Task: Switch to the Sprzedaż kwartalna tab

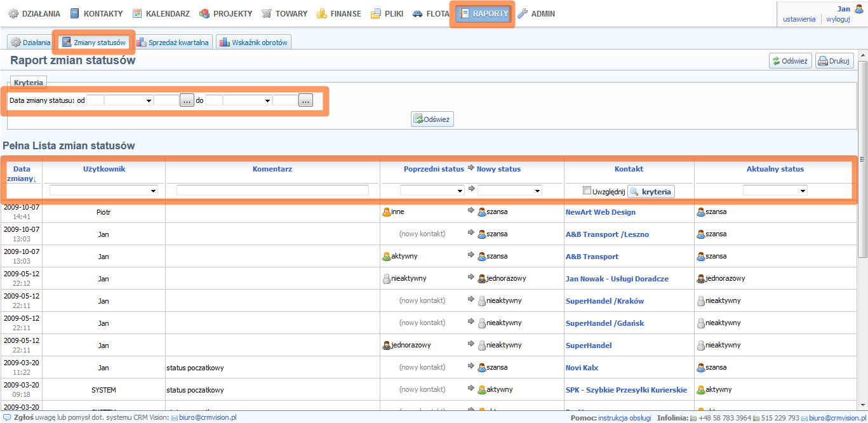Action: pyautogui.click(x=173, y=43)
